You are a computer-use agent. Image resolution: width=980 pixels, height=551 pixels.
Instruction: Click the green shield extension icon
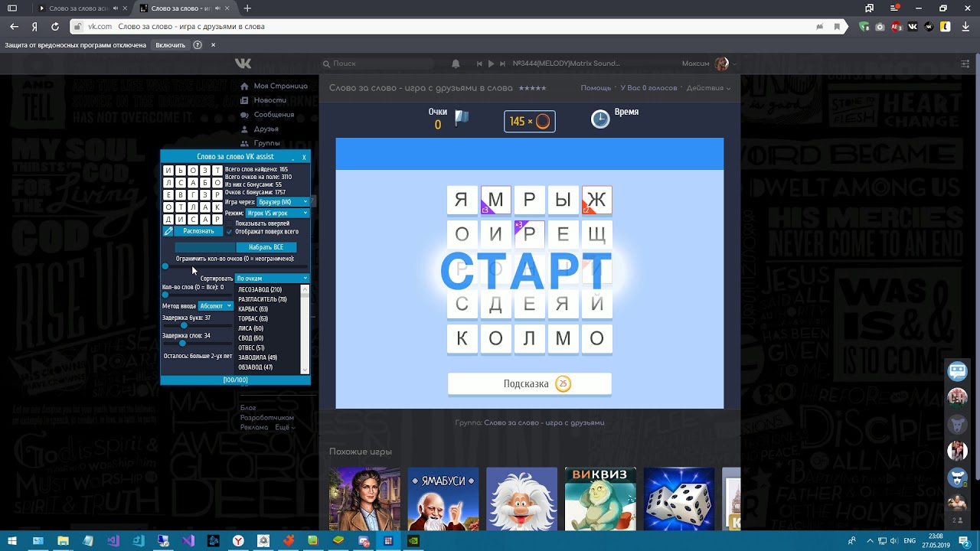coord(864,26)
